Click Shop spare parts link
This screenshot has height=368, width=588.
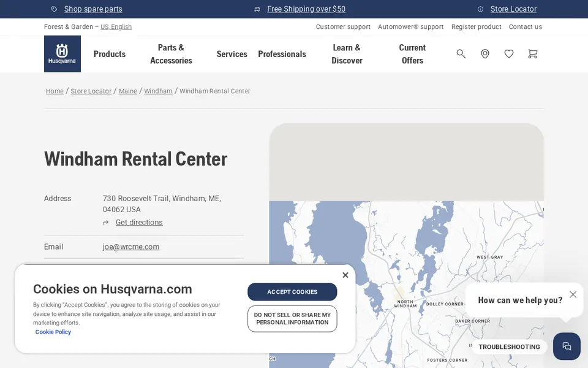(93, 9)
